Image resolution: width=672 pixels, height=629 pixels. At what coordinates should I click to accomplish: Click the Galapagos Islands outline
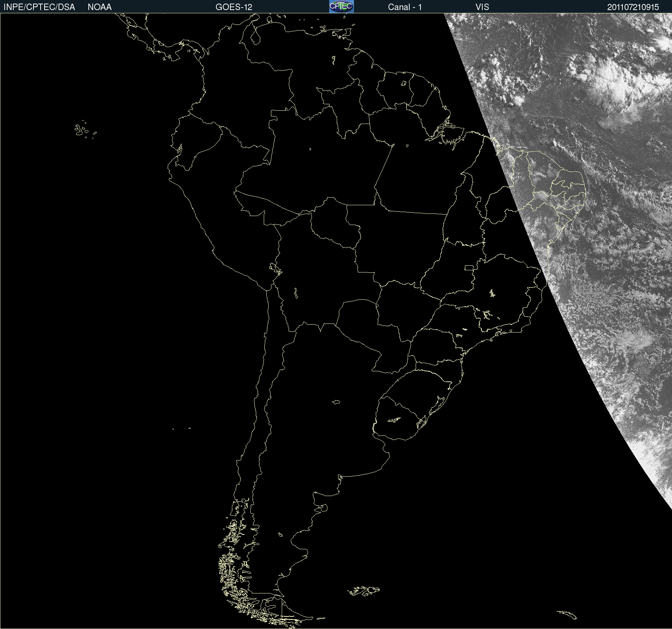pos(85,129)
